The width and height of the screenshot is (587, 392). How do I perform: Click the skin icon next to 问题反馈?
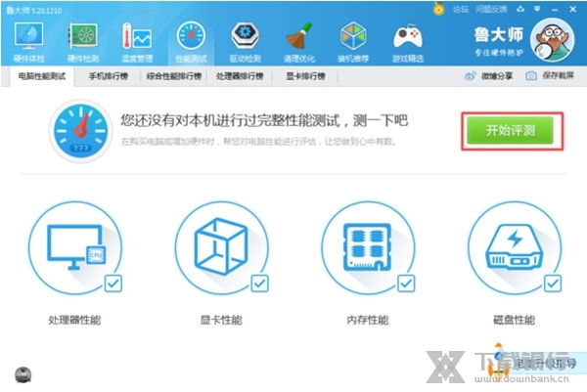click(520, 10)
